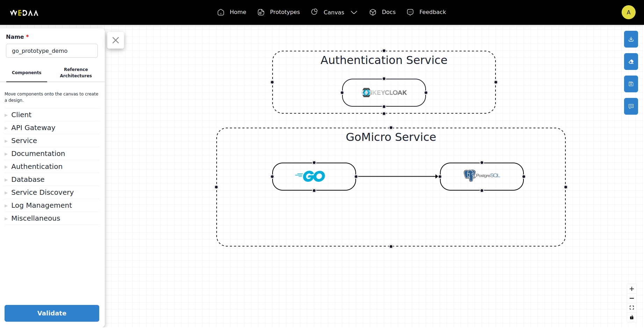
Task: Click the prototype Name input field
Action: pyautogui.click(x=52, y=51)
